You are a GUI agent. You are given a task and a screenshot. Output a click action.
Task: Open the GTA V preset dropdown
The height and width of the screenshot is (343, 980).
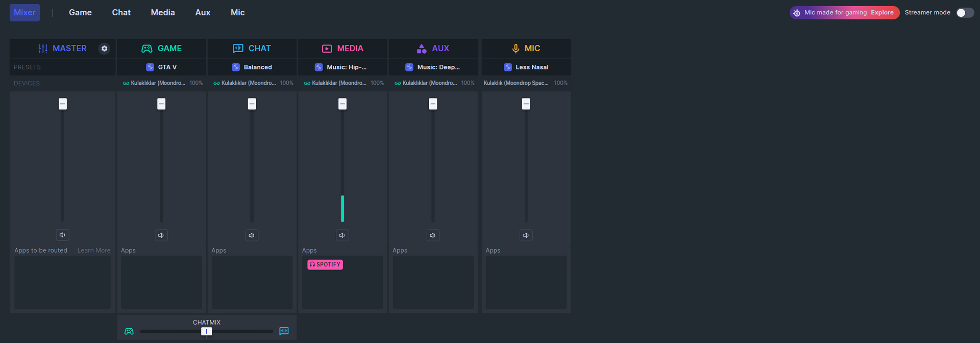coord(161,67)
